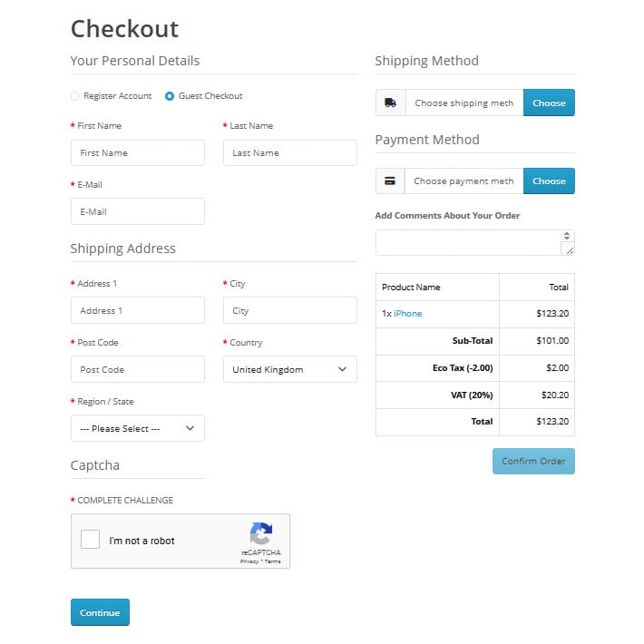Expand the Region / State dropdown
Screen dimensions: 644x644
point(138,428)
